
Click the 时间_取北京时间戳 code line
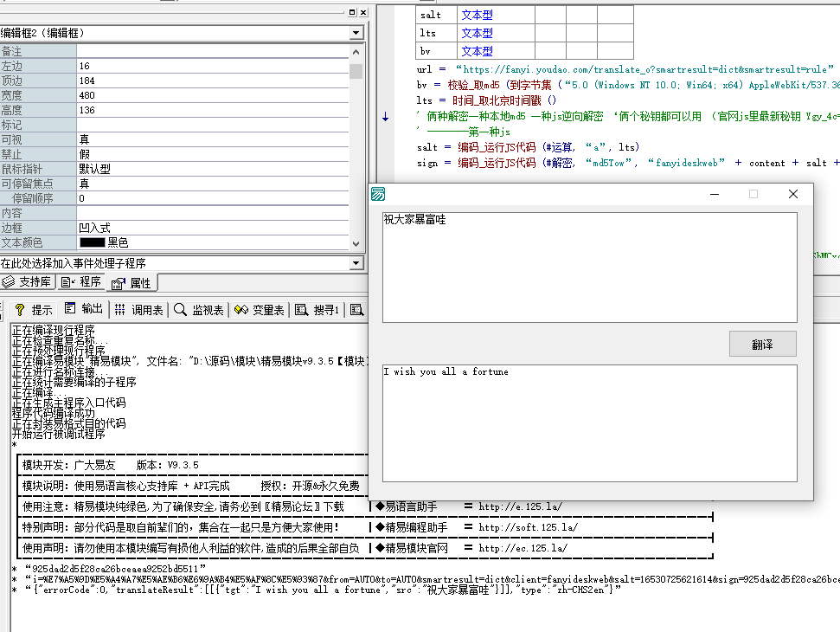pos(486,100)
